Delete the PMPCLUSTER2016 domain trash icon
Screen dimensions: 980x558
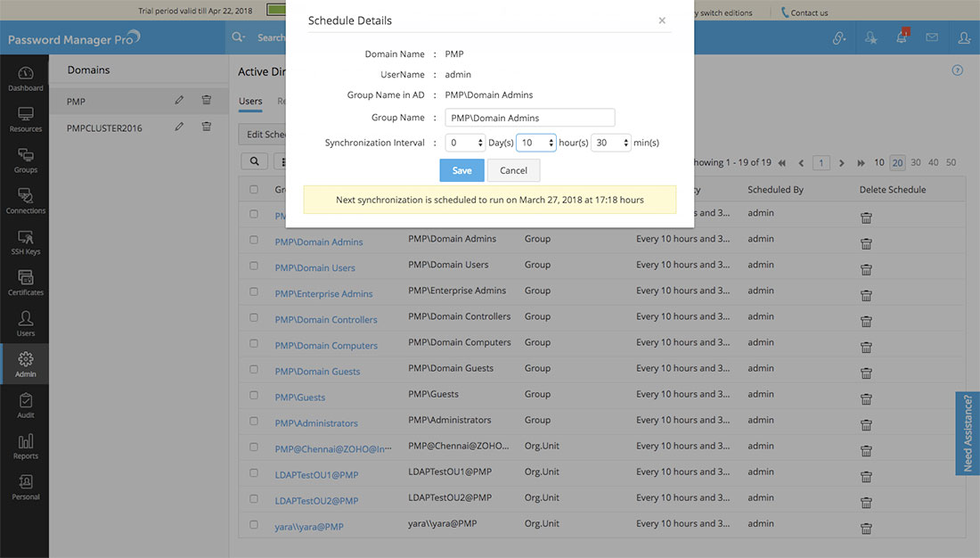click(x=207, y=127)
